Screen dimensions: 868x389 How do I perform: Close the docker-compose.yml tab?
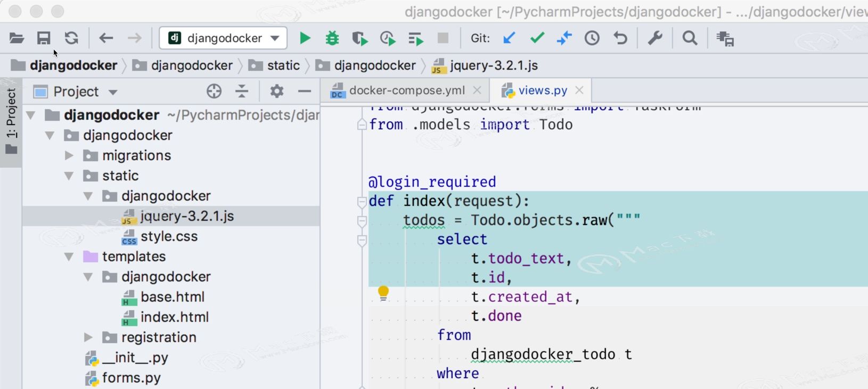tap(477, 90)
